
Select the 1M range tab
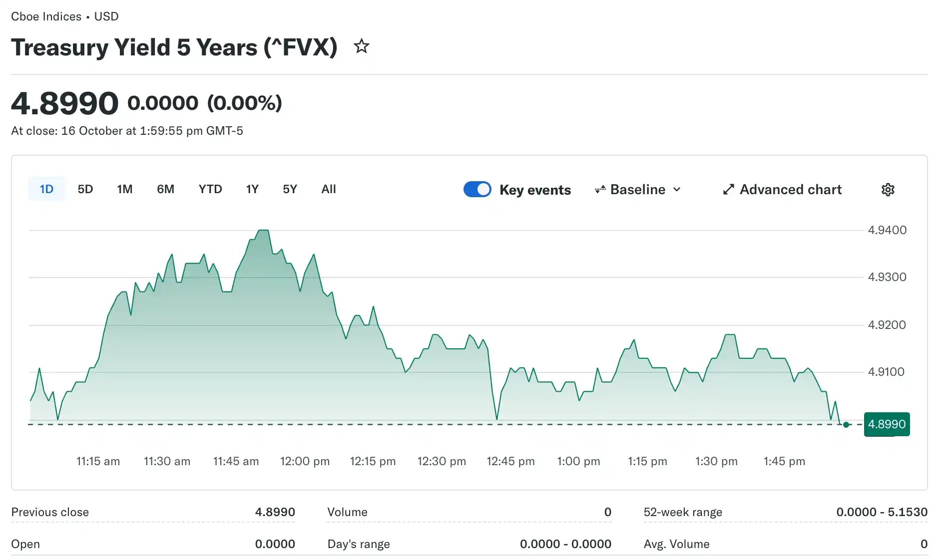click(125, 189)
